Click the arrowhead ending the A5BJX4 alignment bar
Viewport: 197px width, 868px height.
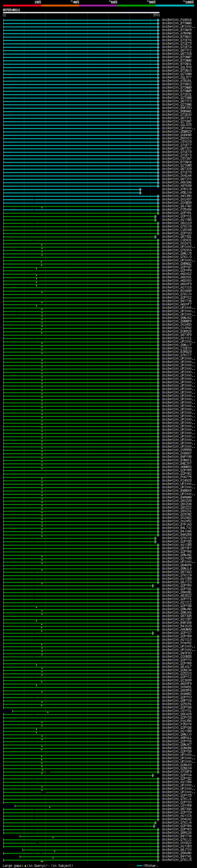coord(141,193)
